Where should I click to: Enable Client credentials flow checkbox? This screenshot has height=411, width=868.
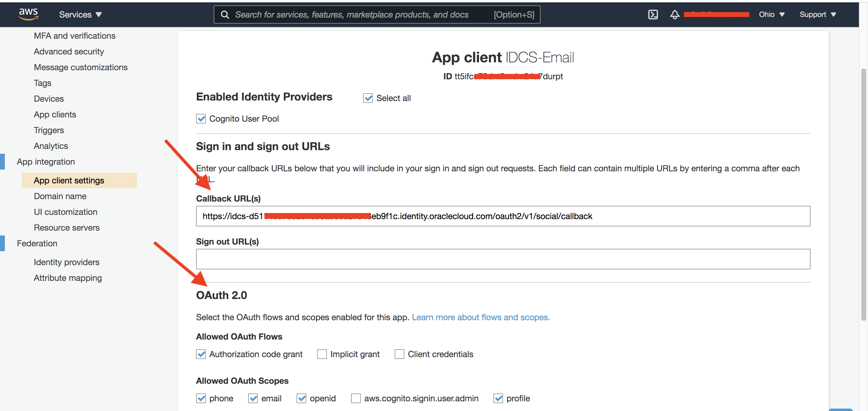click(x=399, y=354)
